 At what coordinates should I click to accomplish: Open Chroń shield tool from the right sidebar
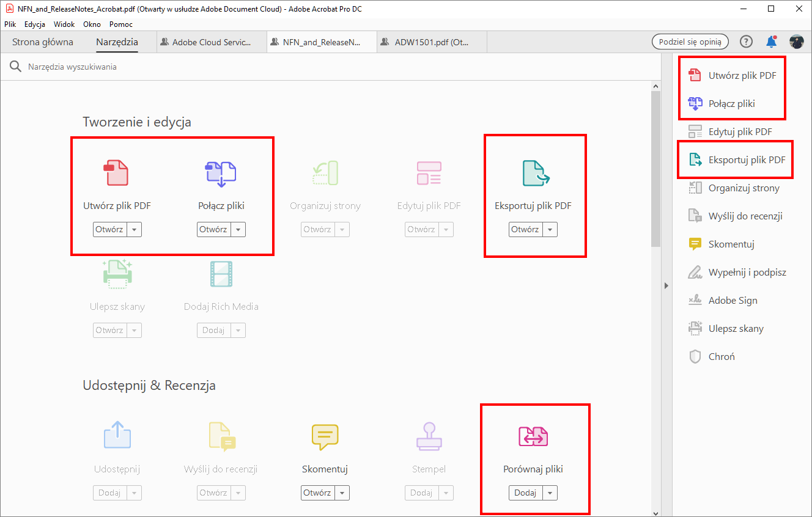tap(712, 357)
